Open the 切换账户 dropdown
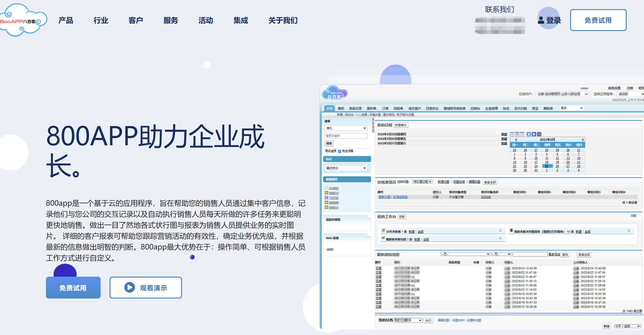The height and width of the screenshot is (335, 644). pos(562,94)
